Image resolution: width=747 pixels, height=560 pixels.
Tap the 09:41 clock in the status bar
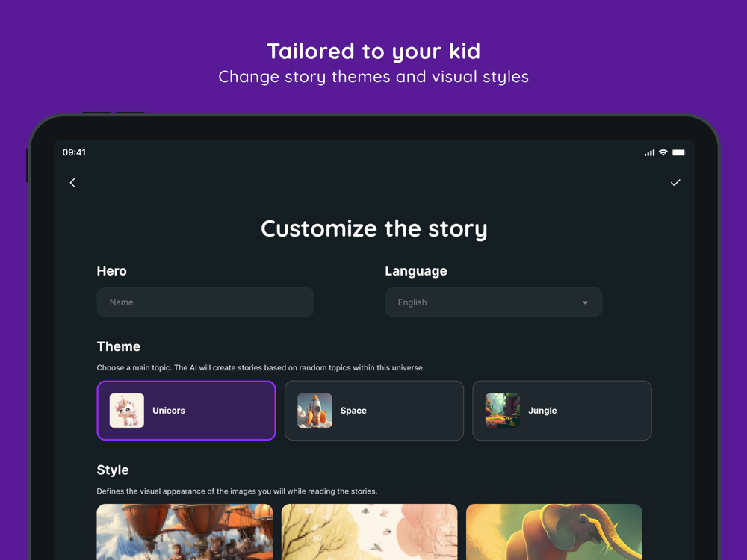click(74, 152)
